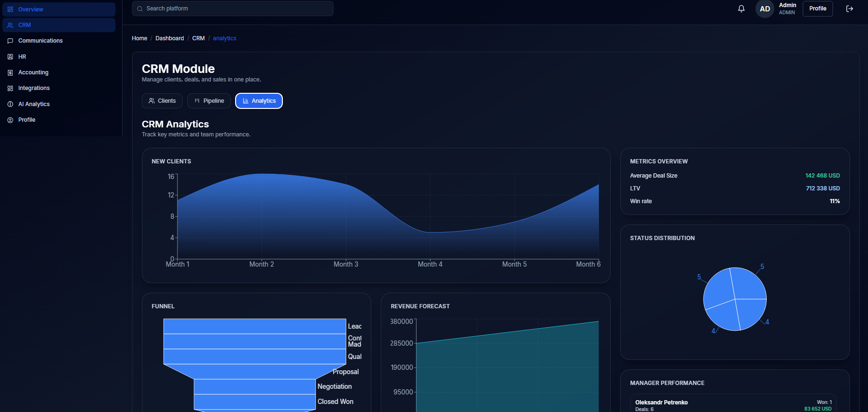The image size is (868, 412).
Task: Go to Dashboard breadcrumb
Action: click(x=170, y=38)
